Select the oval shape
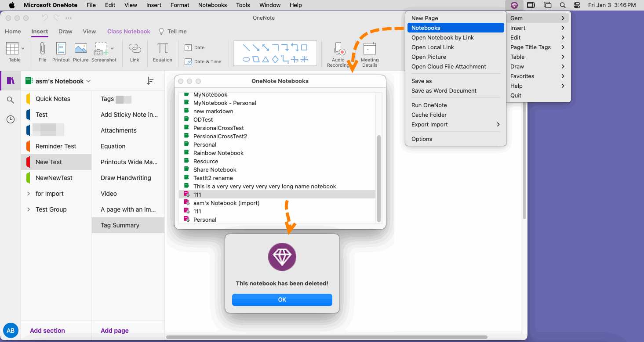The width and height of the screenshot is (644, 342). pos(246,59)
